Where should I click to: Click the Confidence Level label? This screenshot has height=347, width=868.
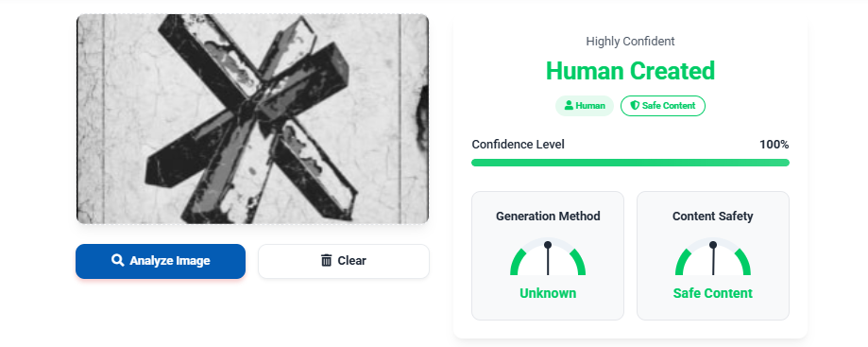(519, 145)
